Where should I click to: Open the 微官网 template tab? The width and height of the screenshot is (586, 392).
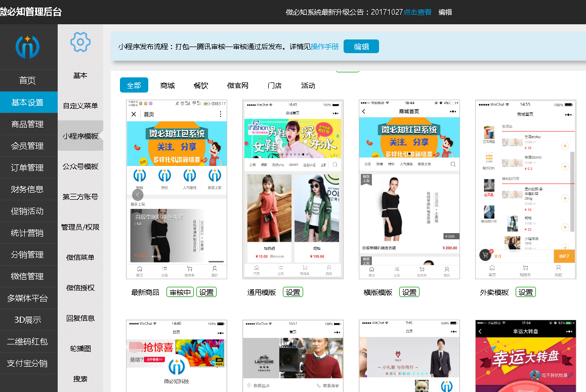point(238,85)
